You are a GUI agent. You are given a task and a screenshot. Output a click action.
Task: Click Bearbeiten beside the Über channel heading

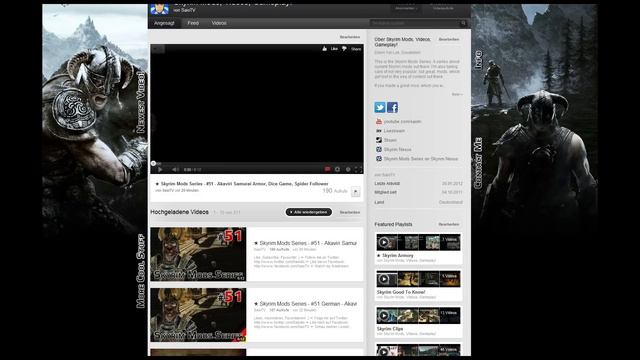coord(449,40)
